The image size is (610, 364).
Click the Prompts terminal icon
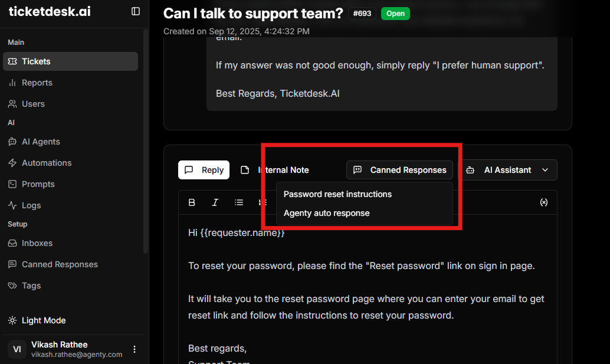(x=12, y=184)
